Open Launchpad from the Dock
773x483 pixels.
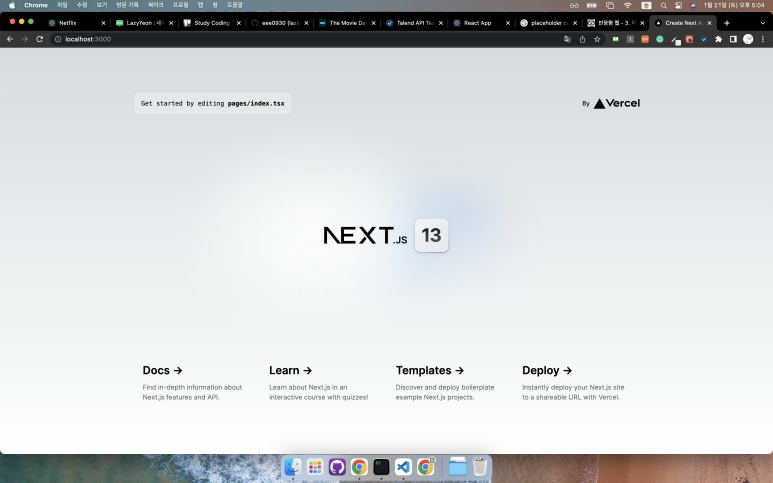click(315, 467)
